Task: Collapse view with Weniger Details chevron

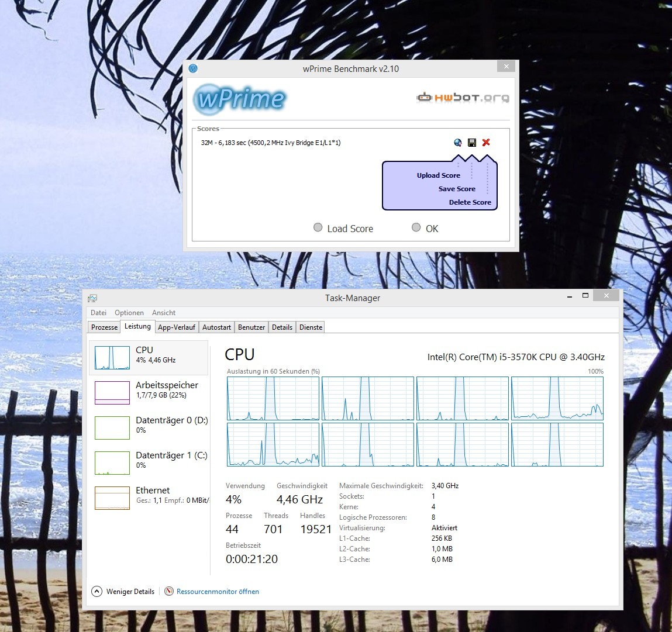Action: click(x=97, y=591)
